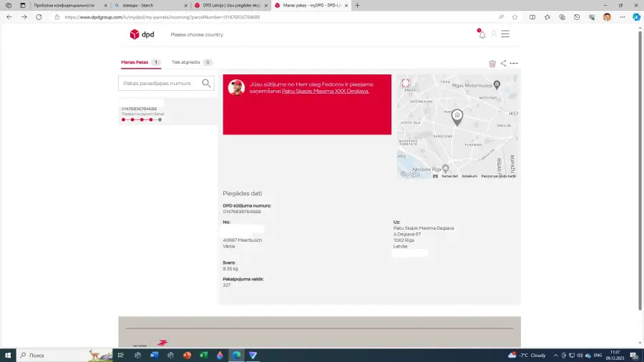The width and height of the screenshot is (644, 362).
Task: Open browser favorites list
Action: coord(547,17)
